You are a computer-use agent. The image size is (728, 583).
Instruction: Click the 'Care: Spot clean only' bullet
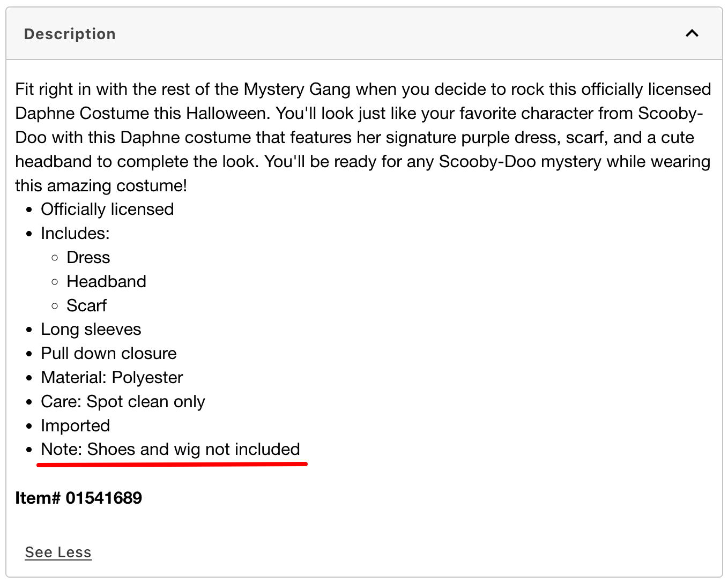click(123, 401)
